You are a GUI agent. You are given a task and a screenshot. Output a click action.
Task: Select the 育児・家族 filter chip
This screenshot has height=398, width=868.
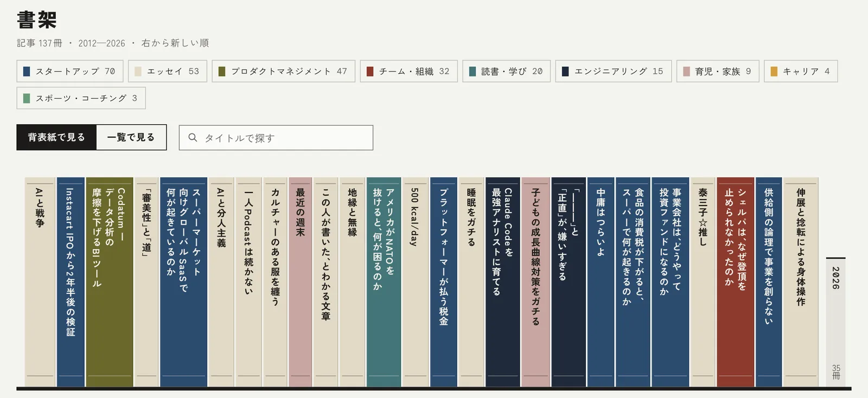point(718,71)
